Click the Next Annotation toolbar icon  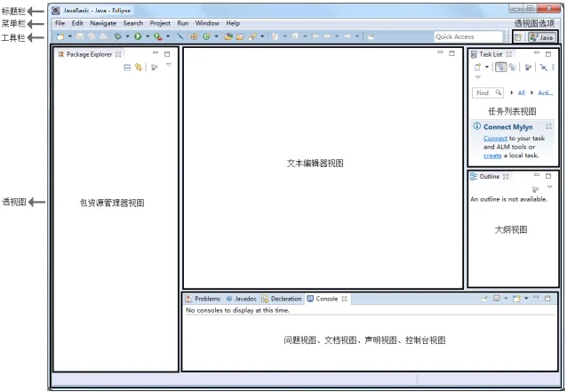point(275,36)
